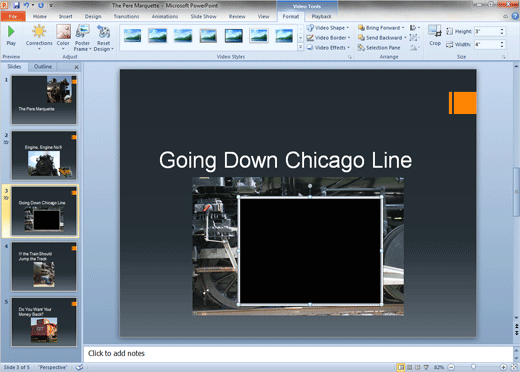The width and height of the screenshot is (520, 372).
Task: Switch to the Playback tab
Action: [x=321, y=16]
